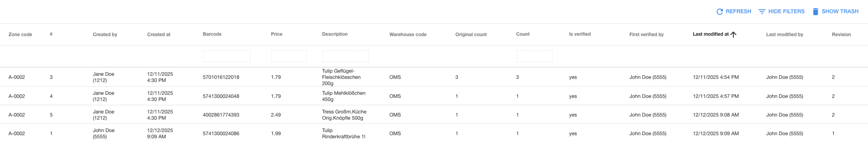The height and width of the screenshot is (141, 868).
Task: Click the trash can icon
Action: click(x=815, y=11)
